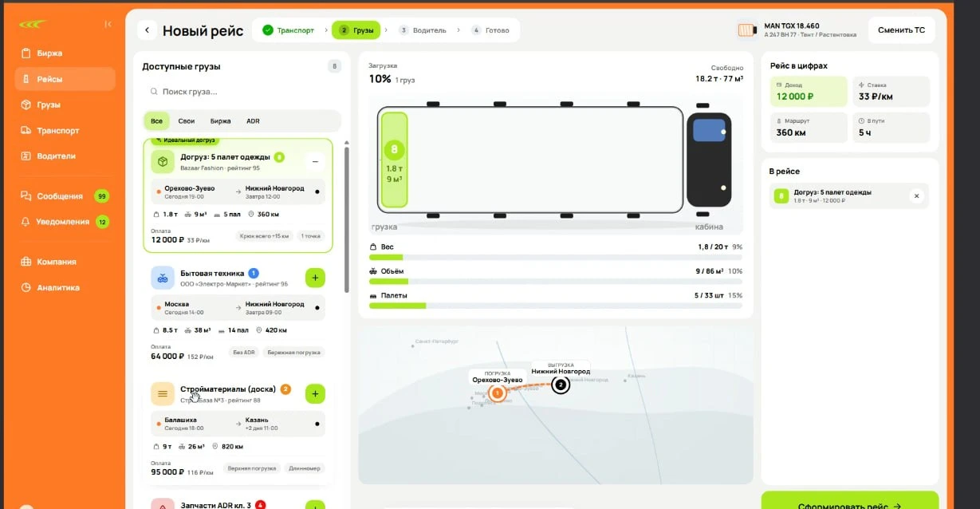Click map marker 1 at Орехово-Зуево
Viewport: 980px width, 509px height.
click(497, 393)
